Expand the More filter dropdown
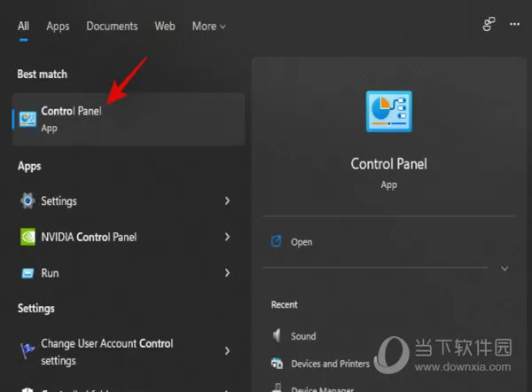Screen dimensions: 532x392 coord(208,26)
